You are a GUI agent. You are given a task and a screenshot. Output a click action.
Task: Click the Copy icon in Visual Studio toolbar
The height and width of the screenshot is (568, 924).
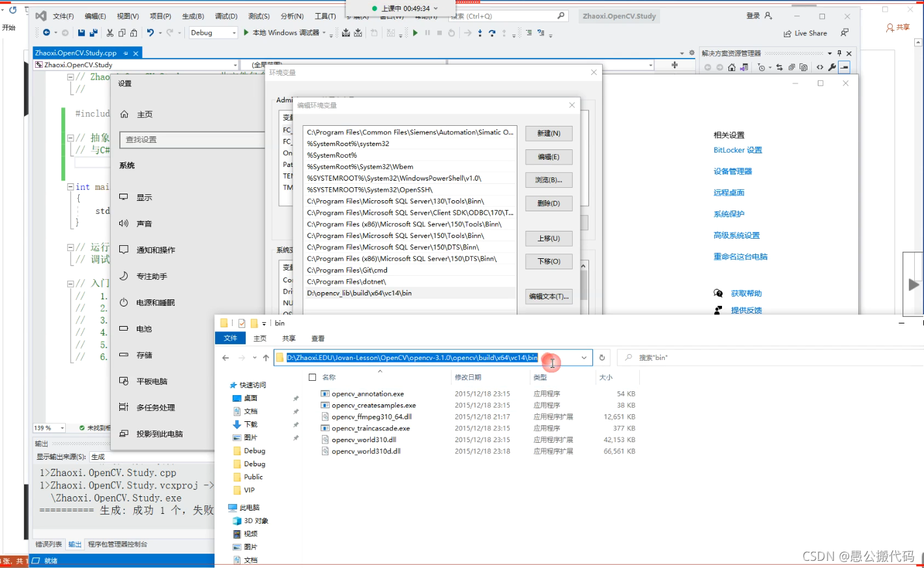pos(122,33)
